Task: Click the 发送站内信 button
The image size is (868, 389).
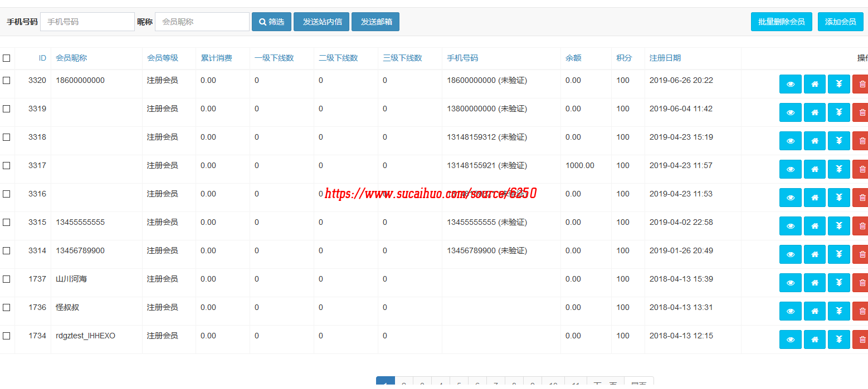Action: (322, 22)
